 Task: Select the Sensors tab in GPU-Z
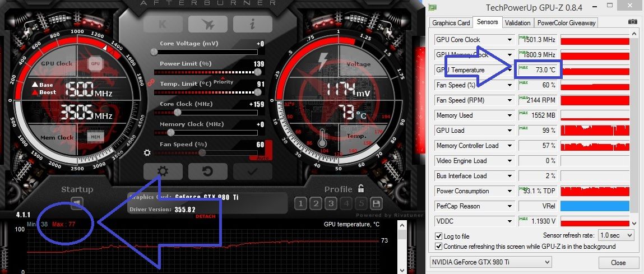tap(488, 22)
